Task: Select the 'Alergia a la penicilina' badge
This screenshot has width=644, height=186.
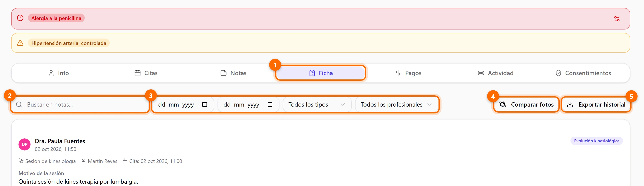Action: coord(56,18)
